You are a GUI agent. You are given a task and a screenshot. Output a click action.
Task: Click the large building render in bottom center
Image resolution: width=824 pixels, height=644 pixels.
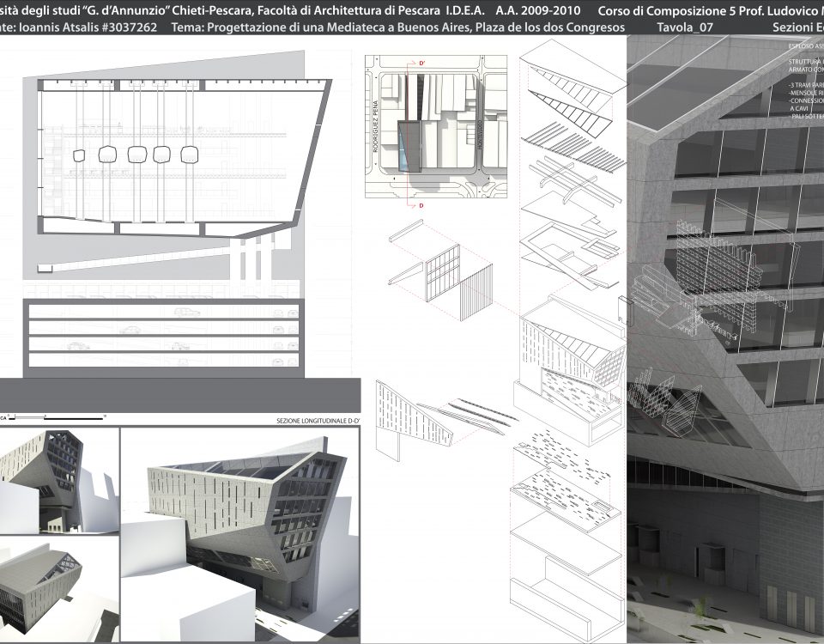click(239, 532)
